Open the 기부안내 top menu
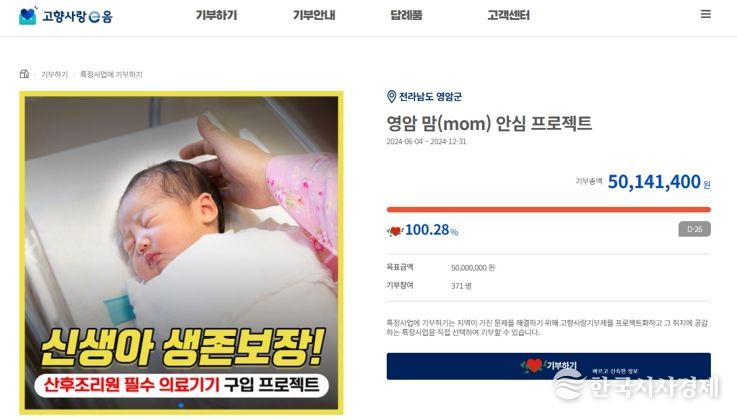The height and width of the screenshot is (420, 737). [x=314, y=16]
